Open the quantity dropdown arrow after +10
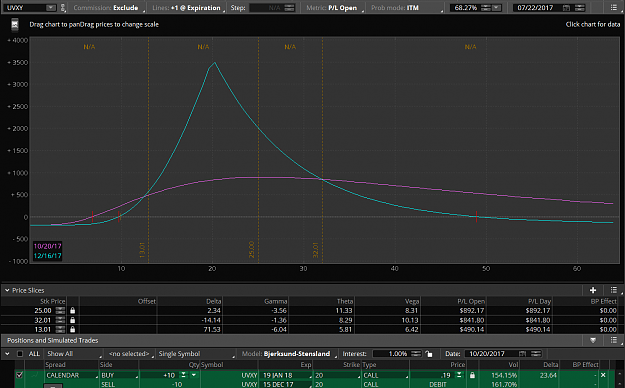 [x=194, y=375]
